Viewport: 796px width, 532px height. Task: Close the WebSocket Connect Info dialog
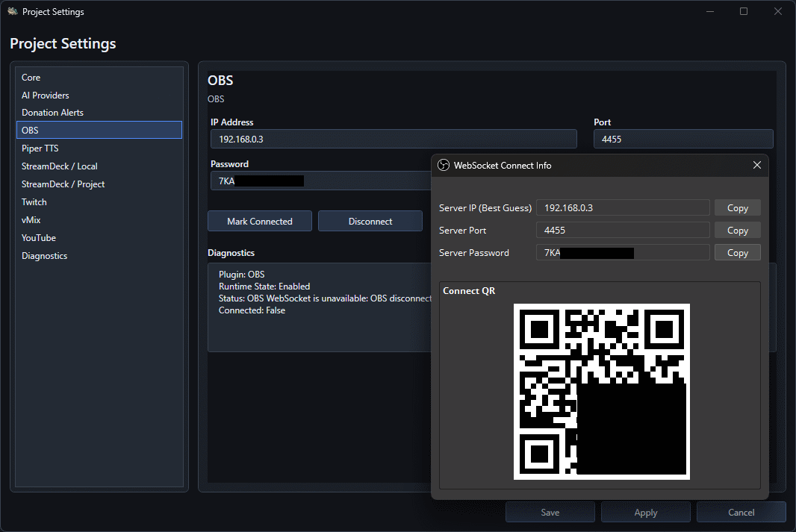[757, 166]
